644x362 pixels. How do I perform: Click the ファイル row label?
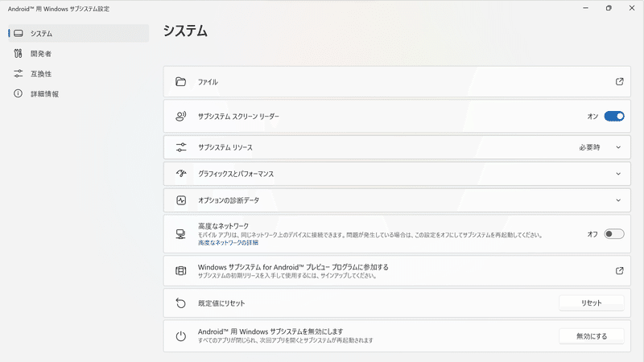tap(208, 82)
